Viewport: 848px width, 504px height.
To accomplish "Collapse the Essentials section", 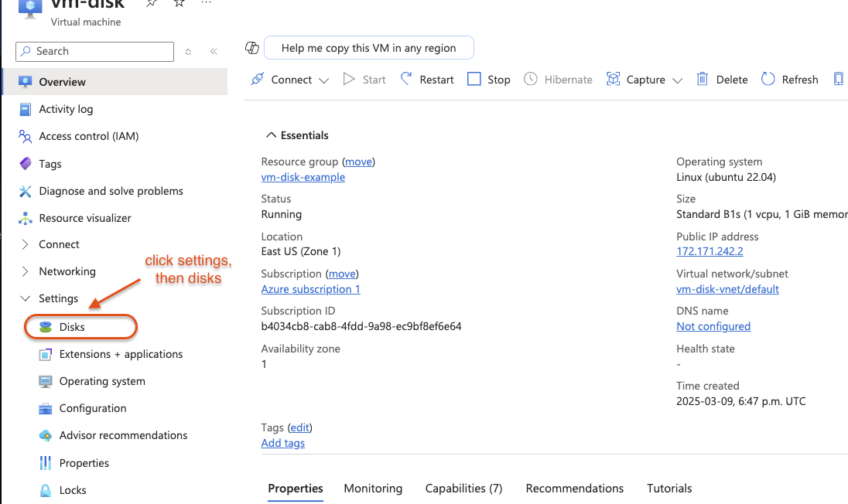I will (271, 135).
